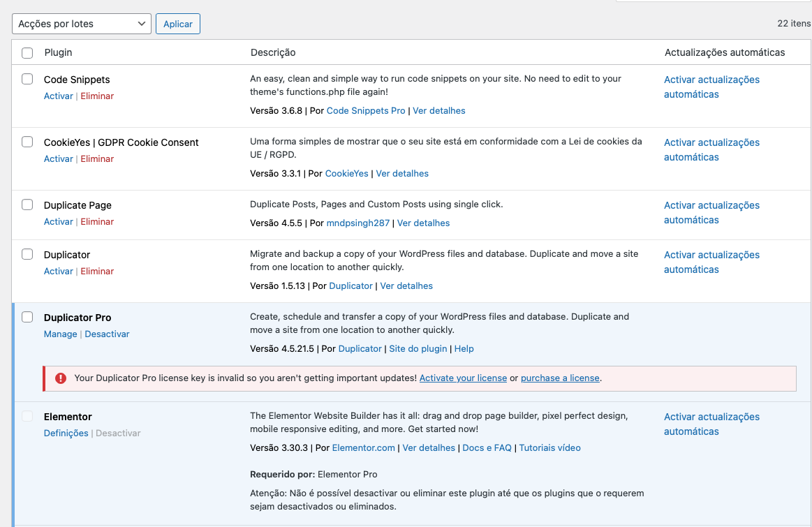Click the 22 itens count text
The image size is (812, 527).
coord(794,23)
